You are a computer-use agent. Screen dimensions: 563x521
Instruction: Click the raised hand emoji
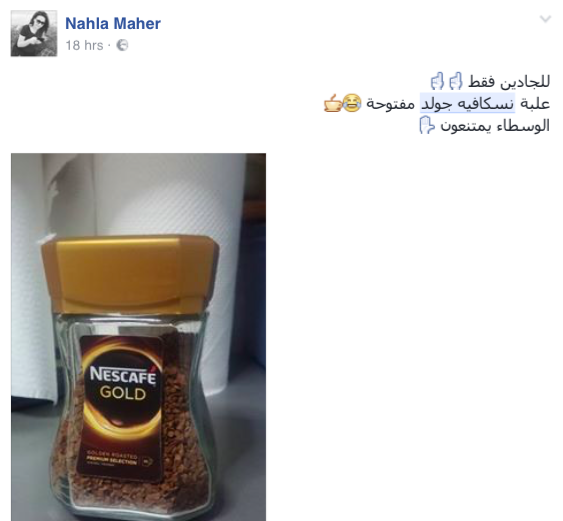click(427, 125)
